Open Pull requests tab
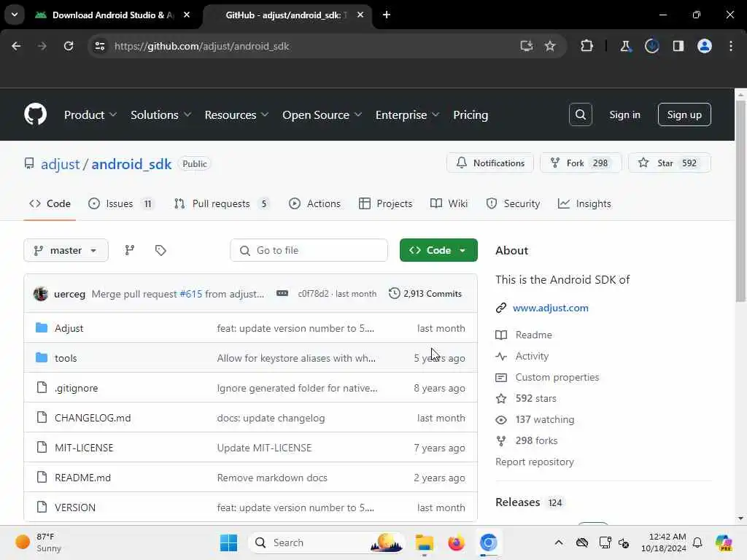The image size is (747, 560). point(222,204)
